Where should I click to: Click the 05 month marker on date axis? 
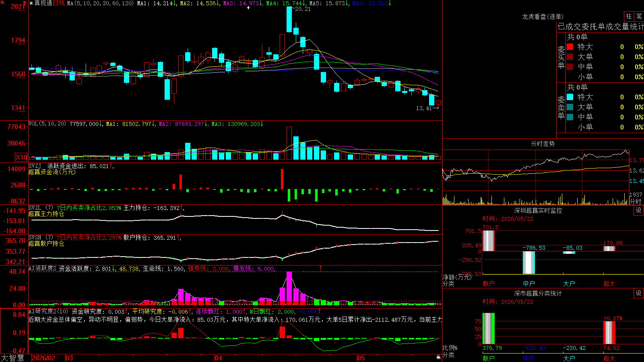click(x=361, y=358)
